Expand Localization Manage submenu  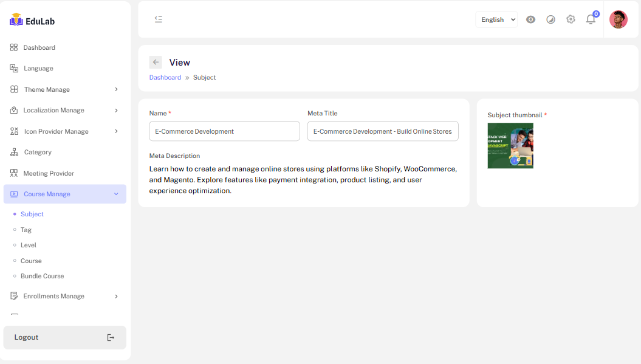65,110
